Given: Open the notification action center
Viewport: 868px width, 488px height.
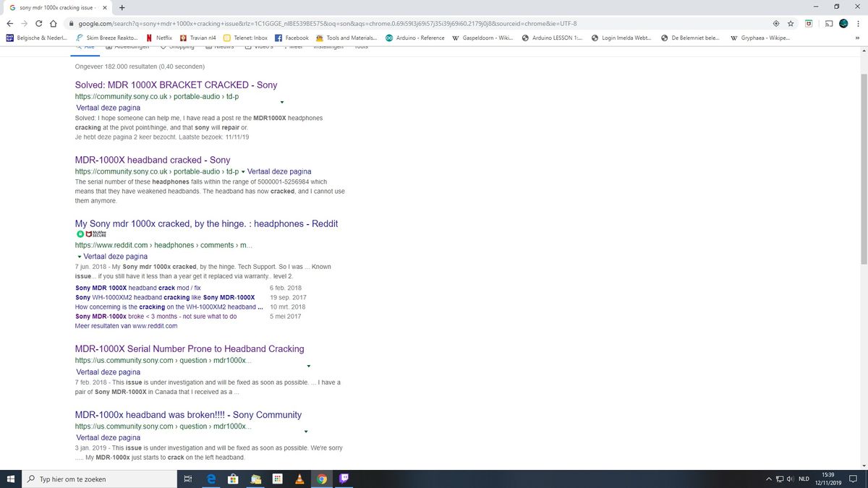Looking at the screenshot, I should [x=854, y=479].
